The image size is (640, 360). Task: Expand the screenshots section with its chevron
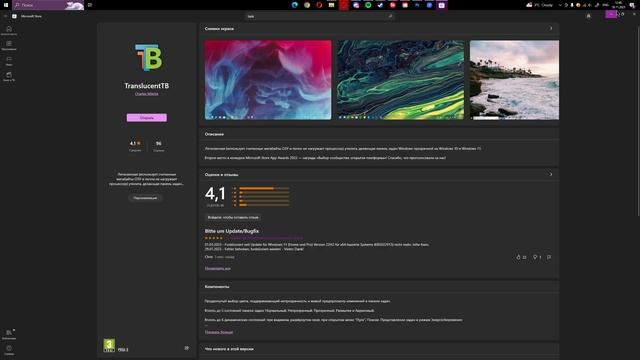[551, 29]
